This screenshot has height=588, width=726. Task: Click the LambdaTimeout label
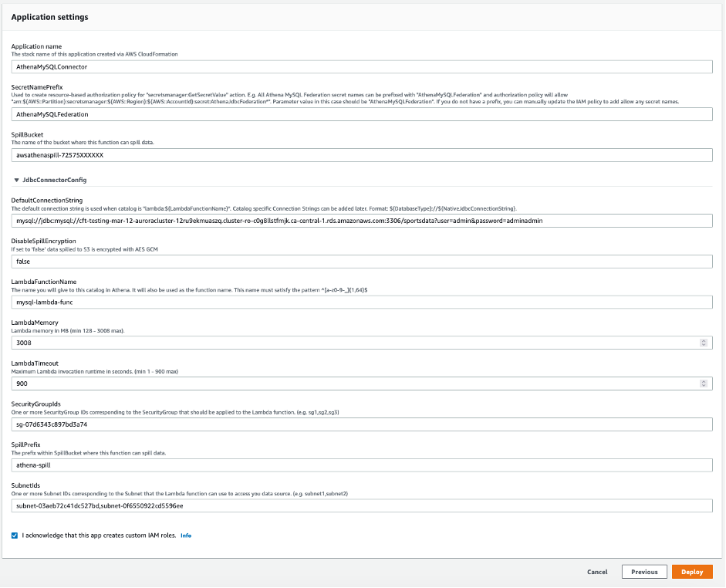(x=35, y=363)
